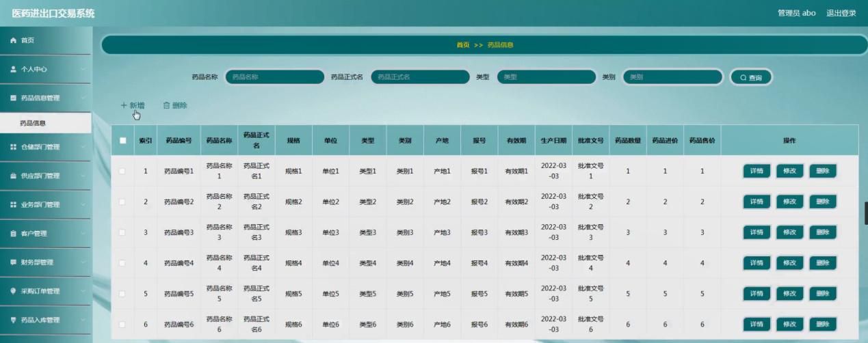Viewport: 868px width, 343px height.
Task: Click the grid icon beside 仓储部门管理
Action: (x=13, y=147)
